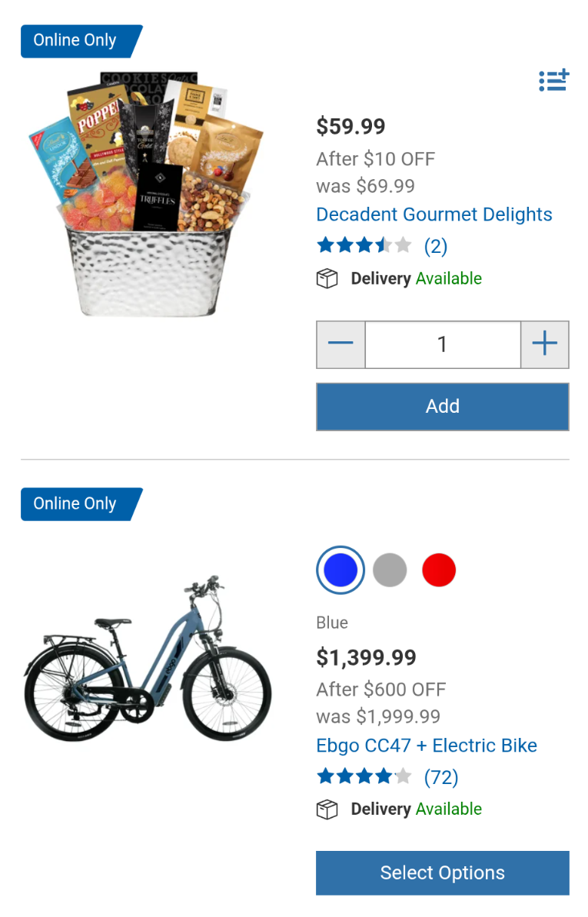Click the bike's Online Only badge
This screenshot has height=917, width=588.
tap(80, 504)
